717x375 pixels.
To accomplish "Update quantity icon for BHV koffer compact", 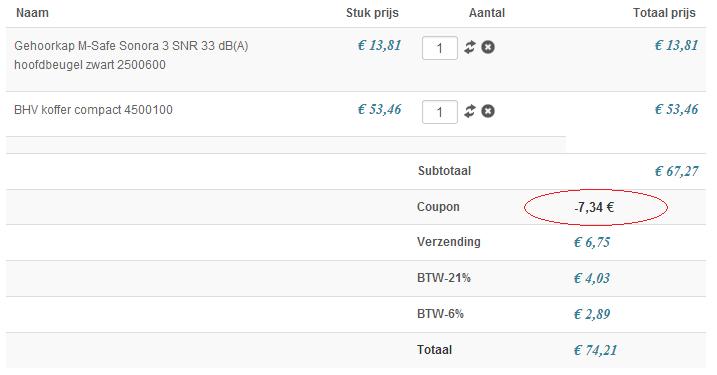I will 470,111.
